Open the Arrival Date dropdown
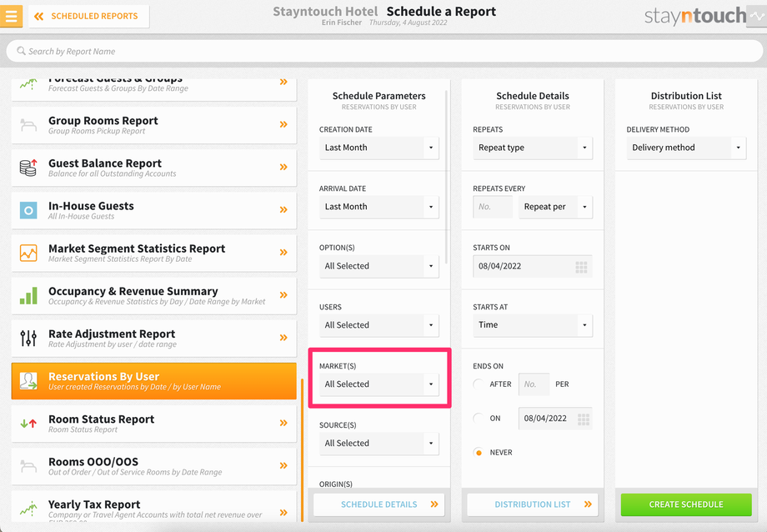This screenshot has width=767, height=532. [379, 207]
